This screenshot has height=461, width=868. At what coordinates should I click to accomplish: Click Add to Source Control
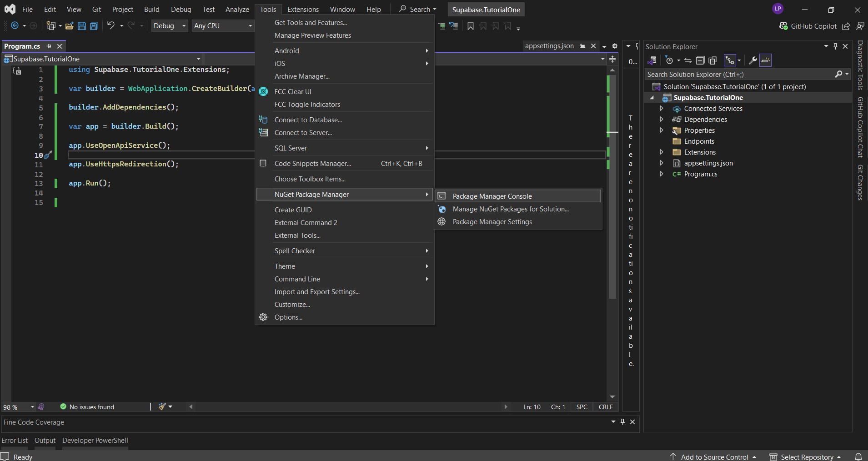tap(714, 457)
